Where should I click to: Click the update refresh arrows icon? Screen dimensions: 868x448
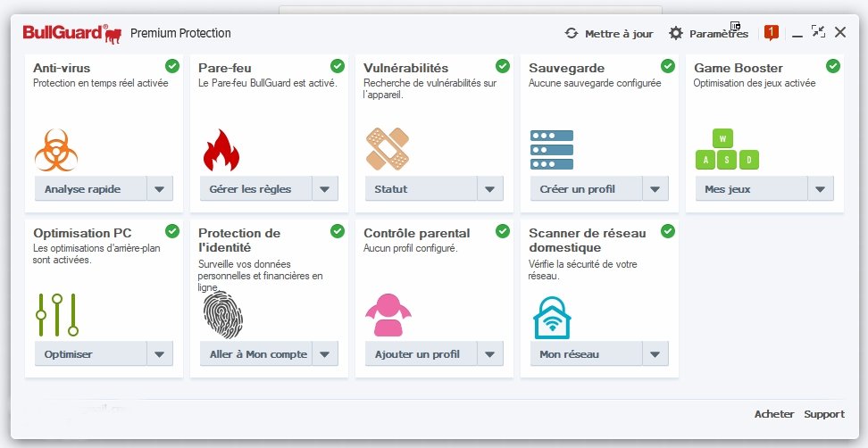pyautogui.click(x=572, y=33)
